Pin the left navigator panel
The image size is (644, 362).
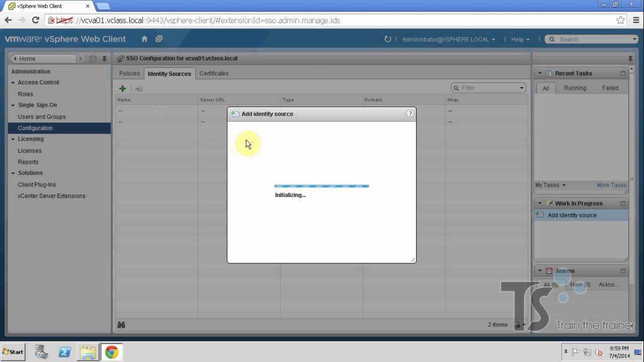pos(104,59)
